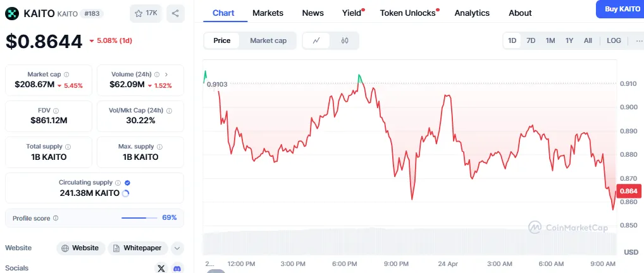Click the share icon next to watchlist
Viewport: 644px width, 273px height.
175,13
